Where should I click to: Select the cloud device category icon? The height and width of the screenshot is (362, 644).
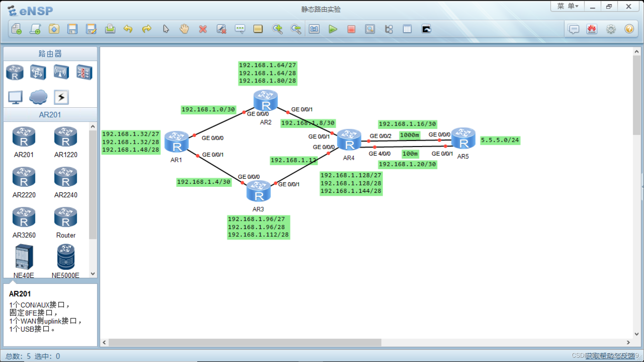click(38, 97)
